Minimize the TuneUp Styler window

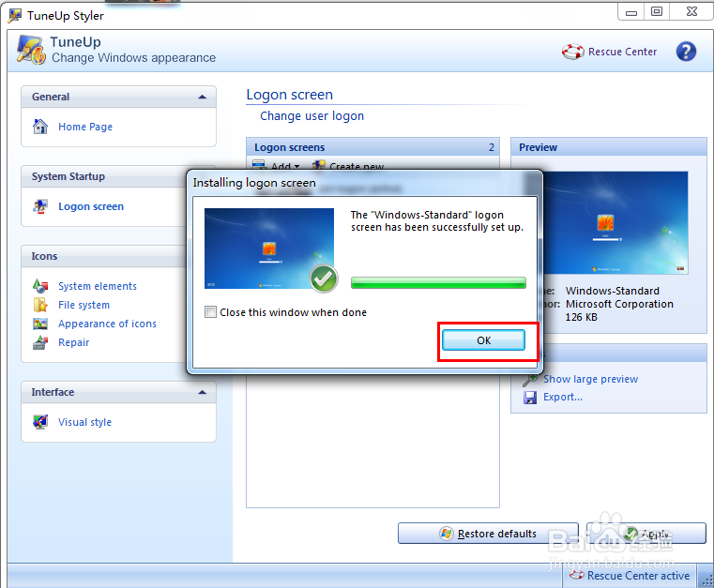tap(631, 12)
